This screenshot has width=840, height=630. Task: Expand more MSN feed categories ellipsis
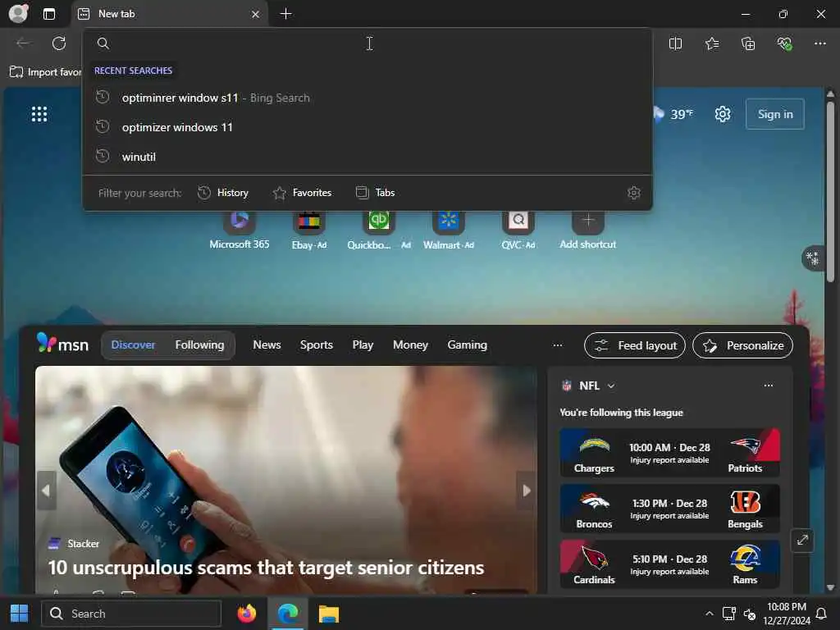[x=558, y=345]
